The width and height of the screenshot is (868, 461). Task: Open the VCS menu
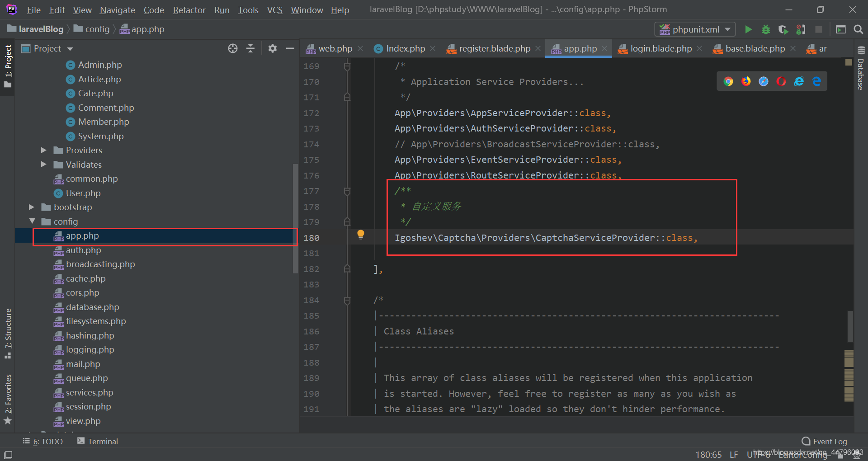[274, 10]
